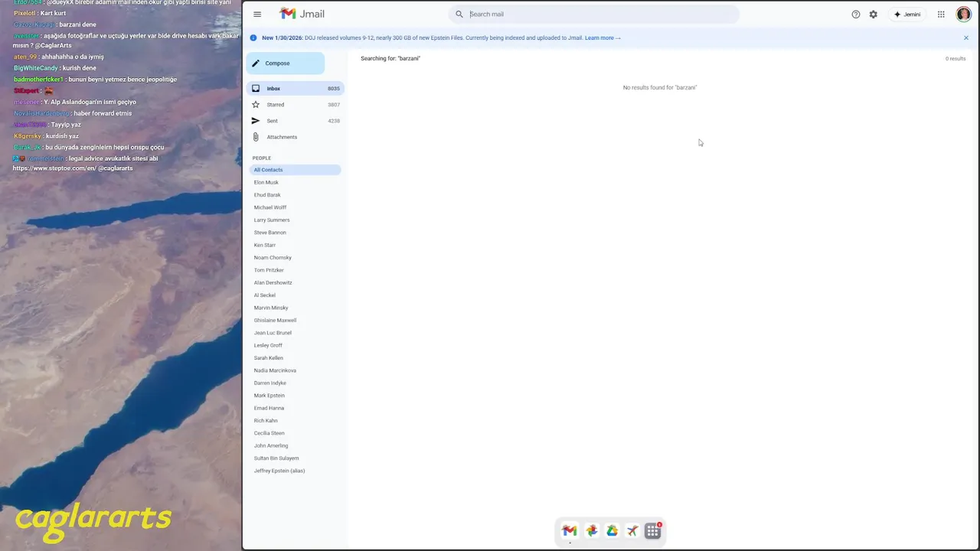980x551 pixels.
Task: Select contact Al Seckel
Action: [265, 295]
